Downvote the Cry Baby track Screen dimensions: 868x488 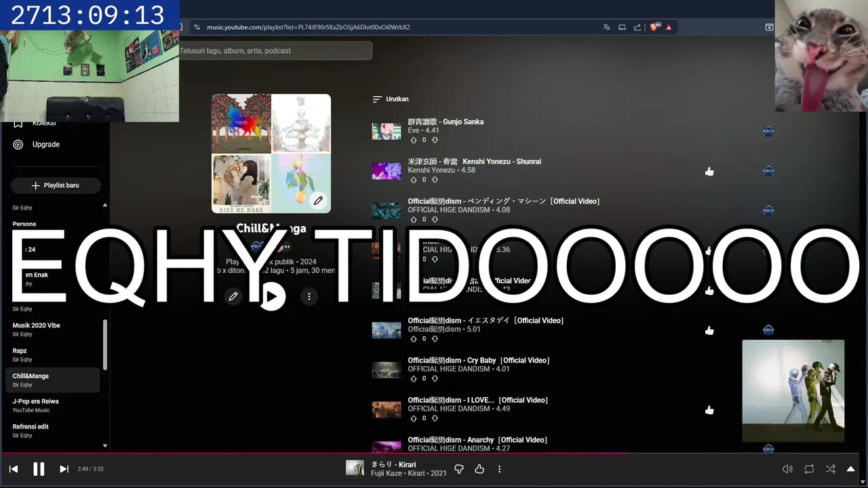[x=435, y=379]
